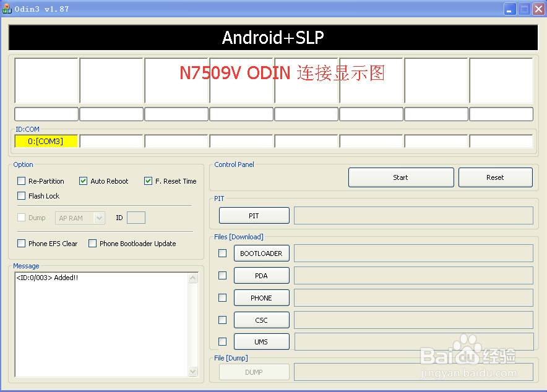Choose a UMS file
547x392 pixels.
[x=261, y=342]
